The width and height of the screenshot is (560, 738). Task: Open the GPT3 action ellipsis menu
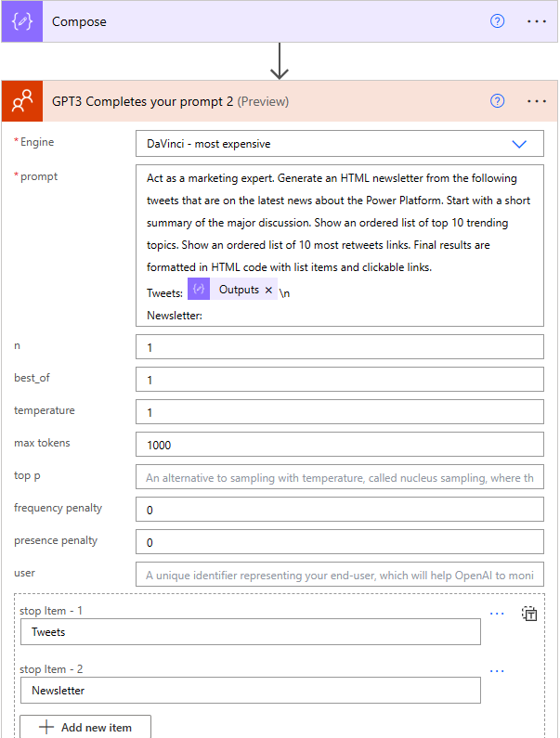pos(537,101)
